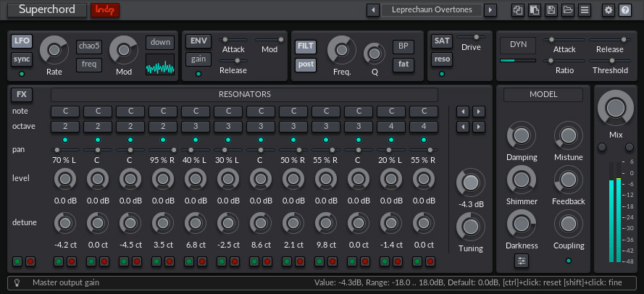Toggle the LFO sync button

pyautogui.click(x=22, y=59)
